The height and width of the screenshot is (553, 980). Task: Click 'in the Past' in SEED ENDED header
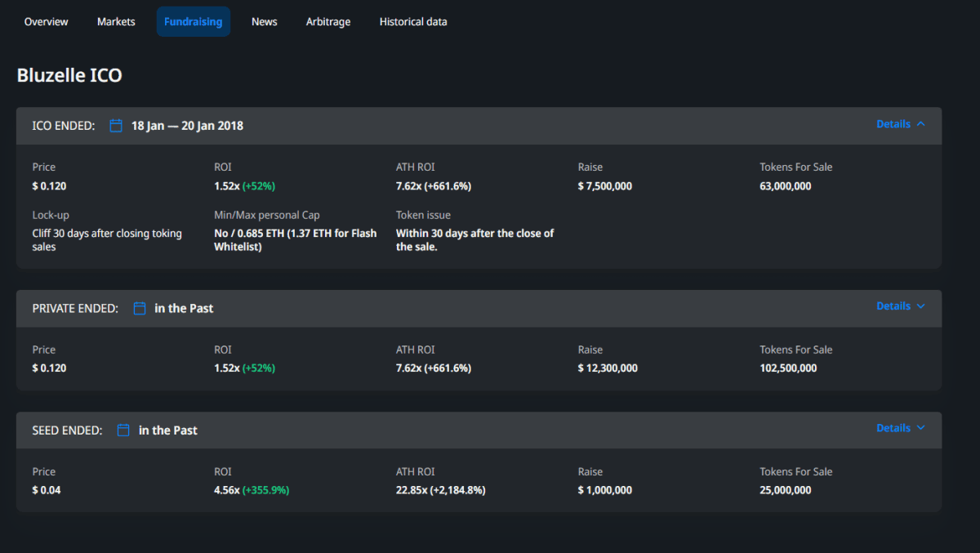coord(168,430)
